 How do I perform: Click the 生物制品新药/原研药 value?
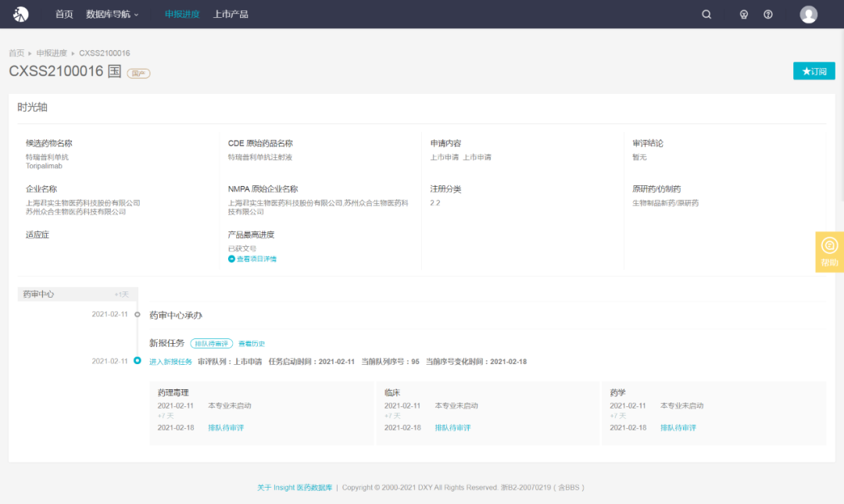click(665, 203)
